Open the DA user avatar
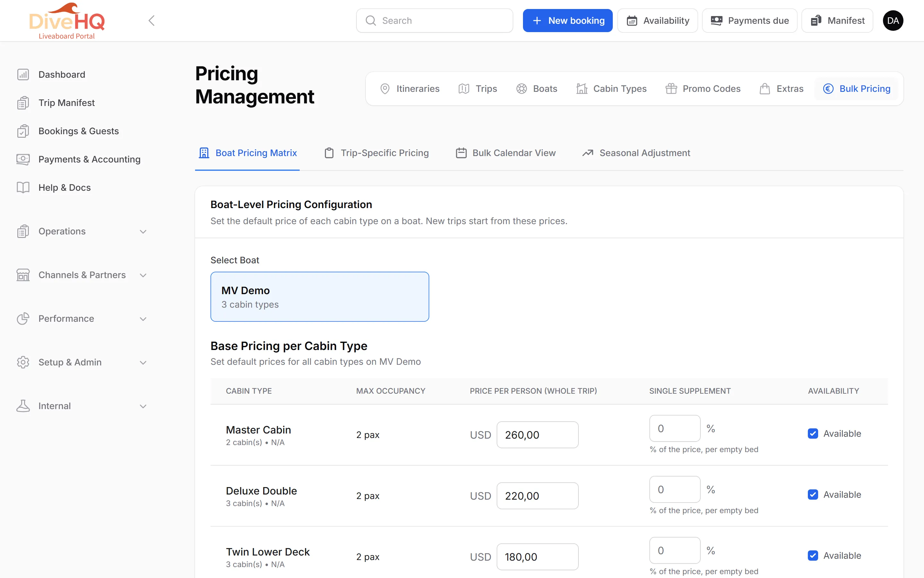 coord(893,21)
